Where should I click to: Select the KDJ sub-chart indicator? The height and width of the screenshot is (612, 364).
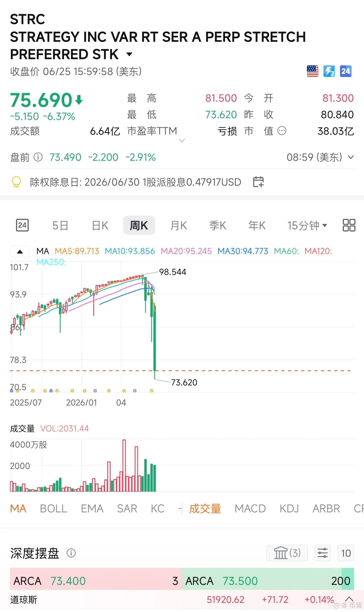(289, 508)
